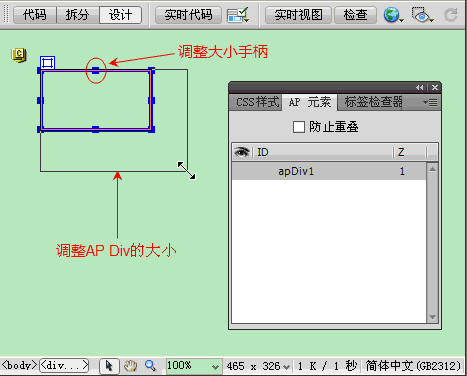Select the <body> tag in tag selector
Image resolution: width=467 pixels, height=376 pixels.
[19, 365]
